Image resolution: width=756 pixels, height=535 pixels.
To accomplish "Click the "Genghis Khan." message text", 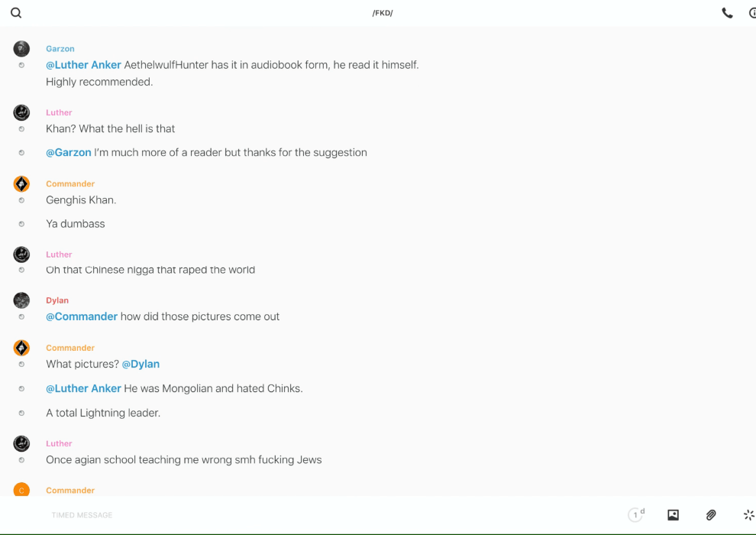I will coord(81,200).
